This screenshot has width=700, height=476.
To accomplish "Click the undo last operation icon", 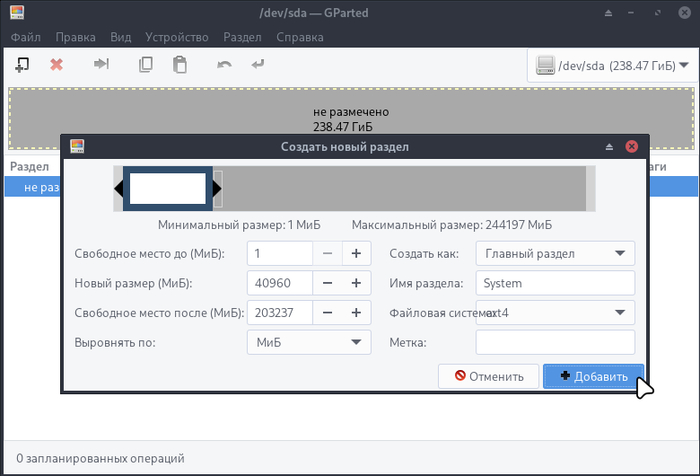I will 225,64.
